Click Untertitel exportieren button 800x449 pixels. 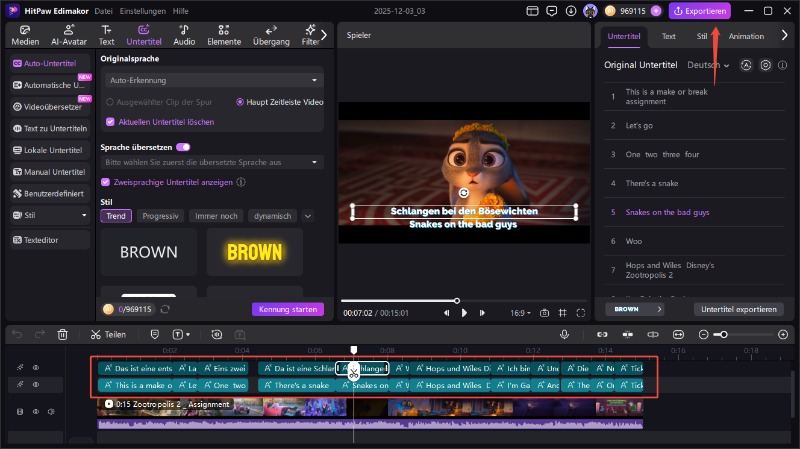pyautogui.click(x=738, y=309)
